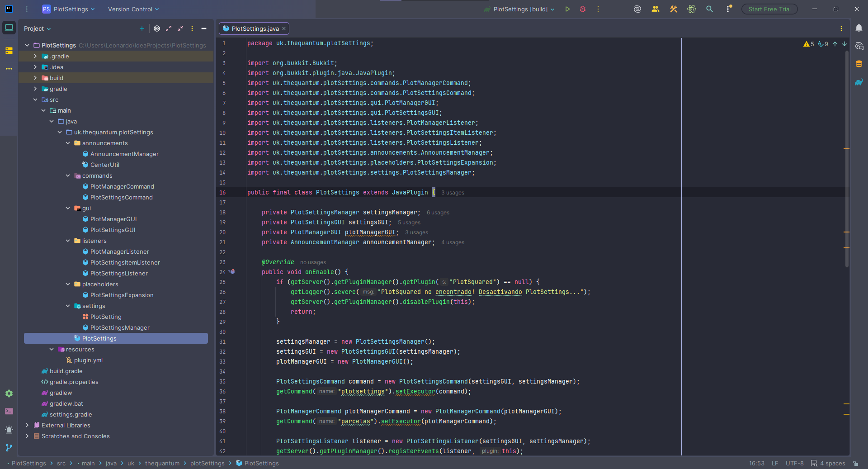
Task: Open the Git branch tool window
Action: coord(9,447)
